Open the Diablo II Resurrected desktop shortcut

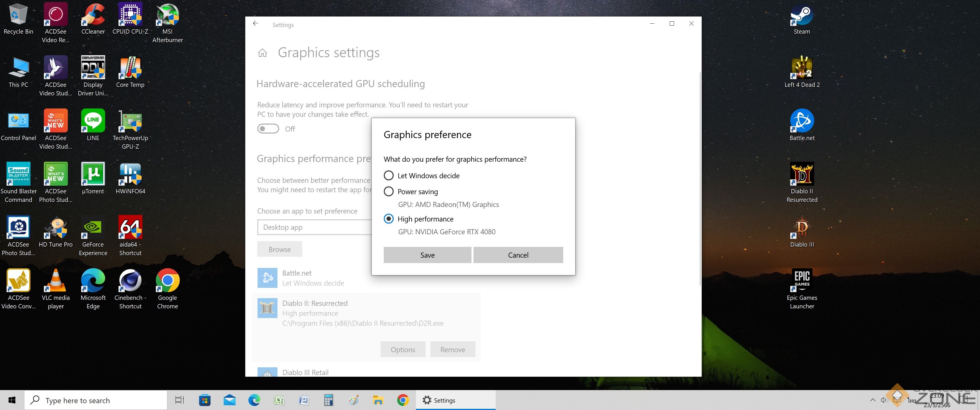[x=802, y=183]
